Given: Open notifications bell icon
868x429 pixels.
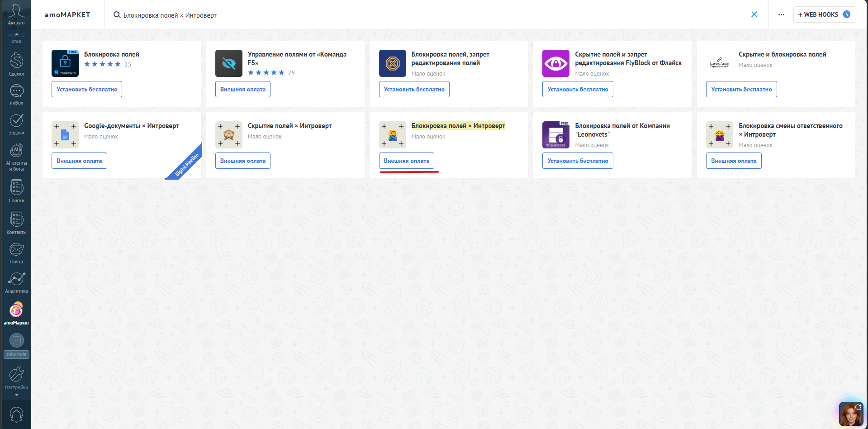Looking at the screenshot, I should pyautogui.click(x=16, y=415).
